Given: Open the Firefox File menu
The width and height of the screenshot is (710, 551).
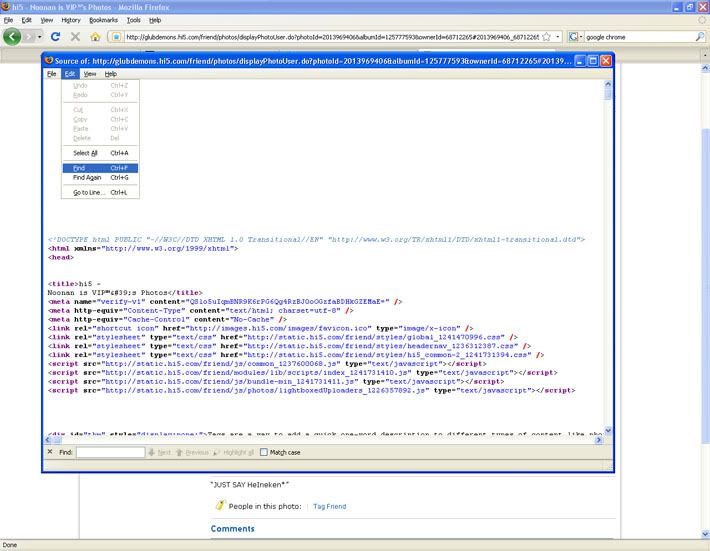Looking at the screenshot, I should (8, 20).
